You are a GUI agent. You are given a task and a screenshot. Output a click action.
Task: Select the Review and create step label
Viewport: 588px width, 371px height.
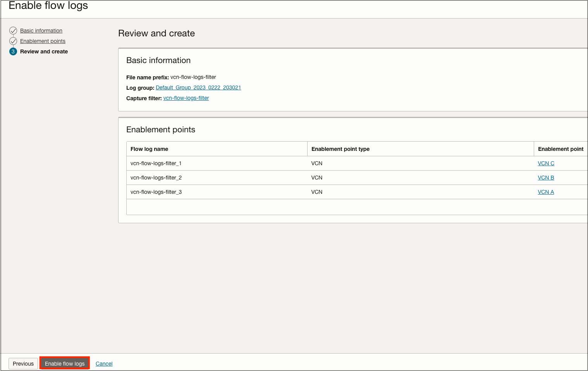44,51
